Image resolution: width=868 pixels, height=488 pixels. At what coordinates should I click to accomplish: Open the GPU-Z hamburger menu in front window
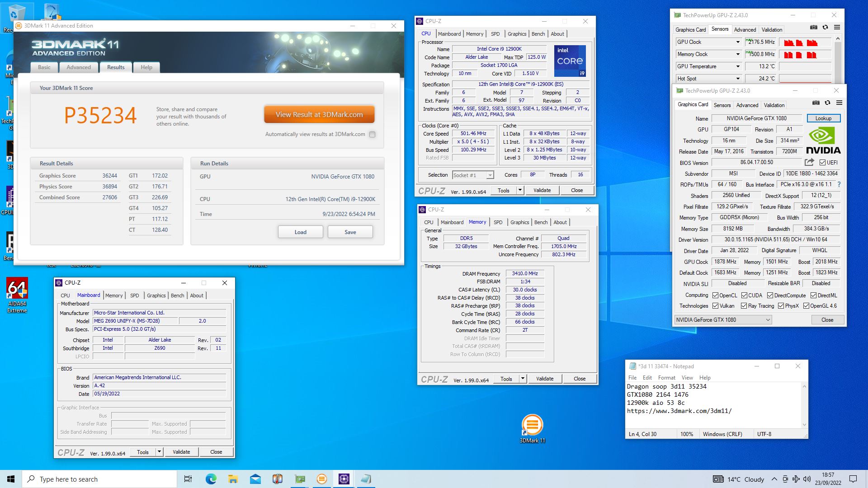[840, 103]
